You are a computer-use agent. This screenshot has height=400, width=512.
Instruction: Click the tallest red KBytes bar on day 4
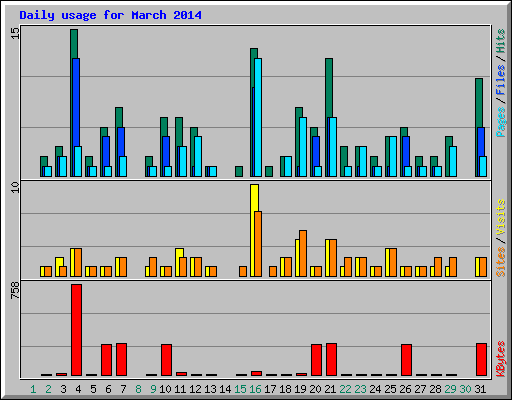76,330
